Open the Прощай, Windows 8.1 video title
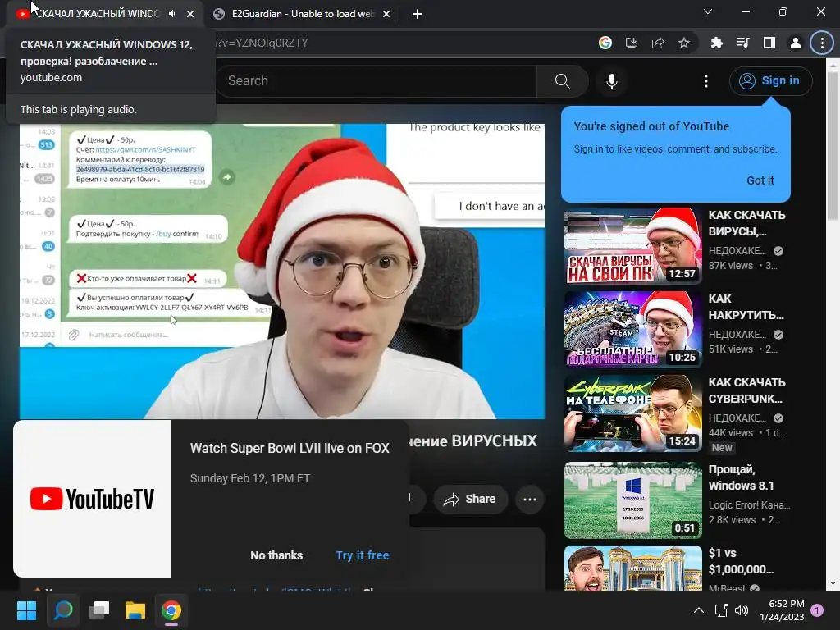 tap(741, 477)
